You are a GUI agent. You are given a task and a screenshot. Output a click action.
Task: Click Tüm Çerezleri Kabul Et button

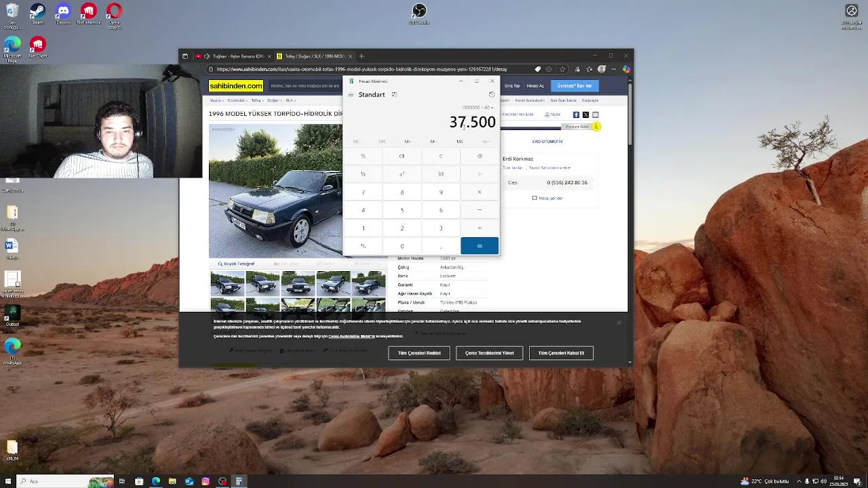point(561,353)
